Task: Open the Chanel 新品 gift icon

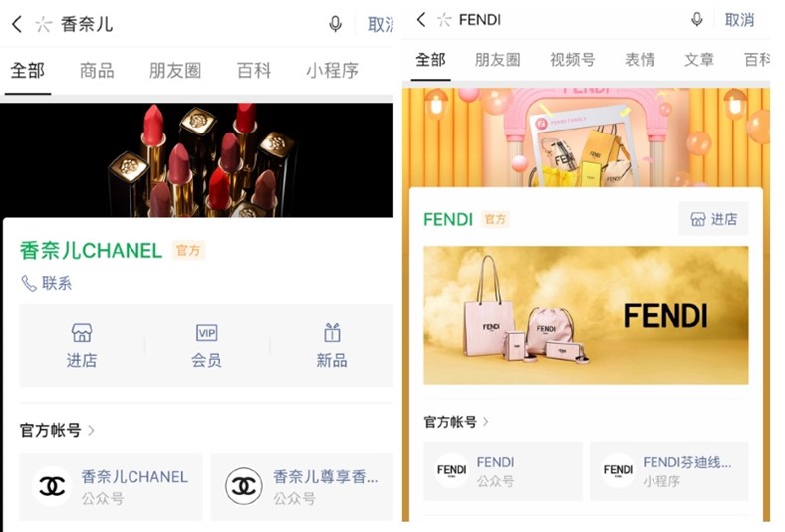Action: tap(332, 345)
